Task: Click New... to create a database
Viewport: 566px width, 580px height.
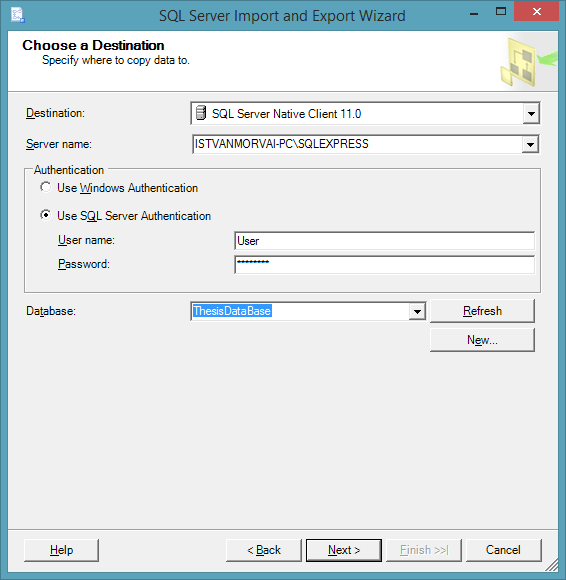Action: pos(482,340)
